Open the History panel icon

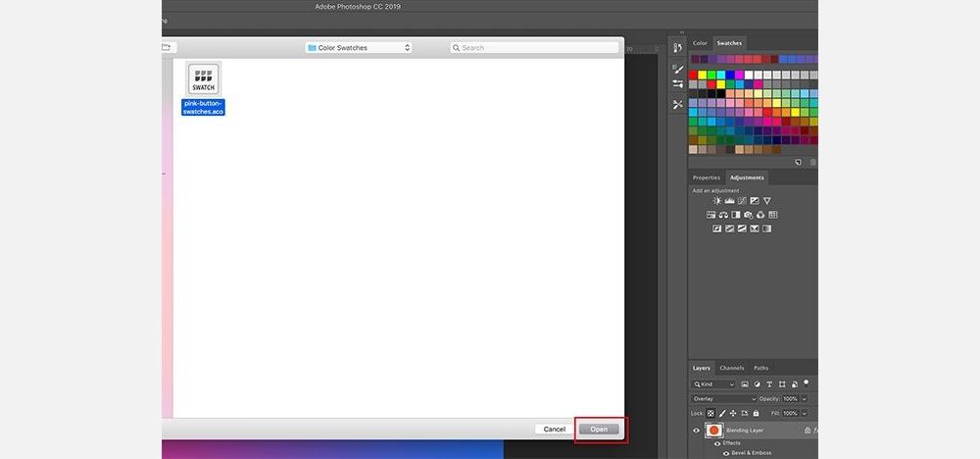[x=677, y=47]
